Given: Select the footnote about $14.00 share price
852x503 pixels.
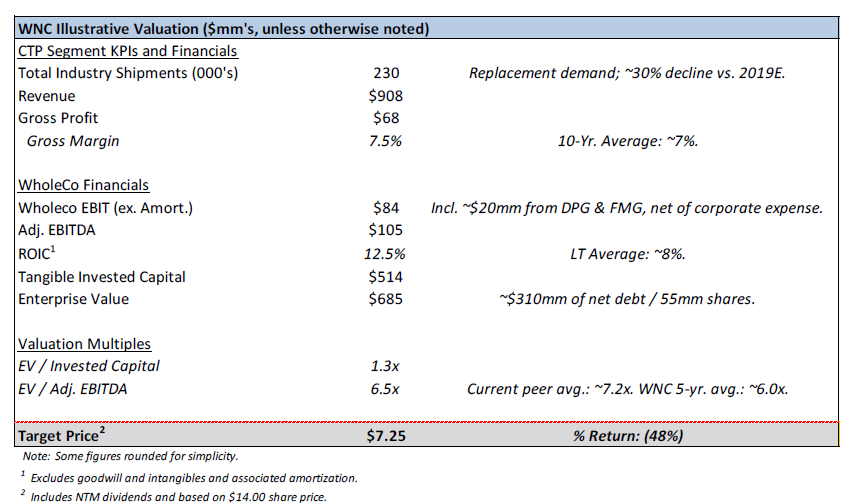Looking at the screenshot, I should (174, 496).
